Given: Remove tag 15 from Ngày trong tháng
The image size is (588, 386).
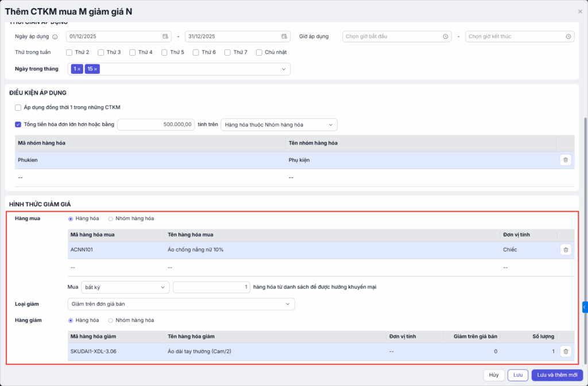Looking at the screenshot, I should point(96,69).
